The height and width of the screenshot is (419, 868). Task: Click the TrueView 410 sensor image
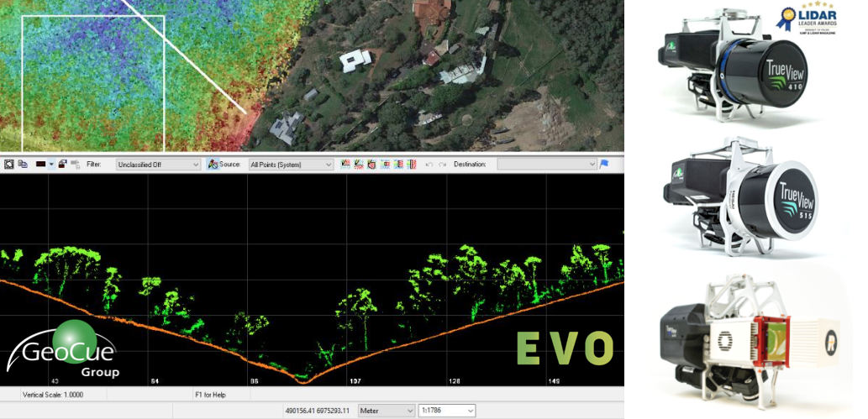click(733, 65)
